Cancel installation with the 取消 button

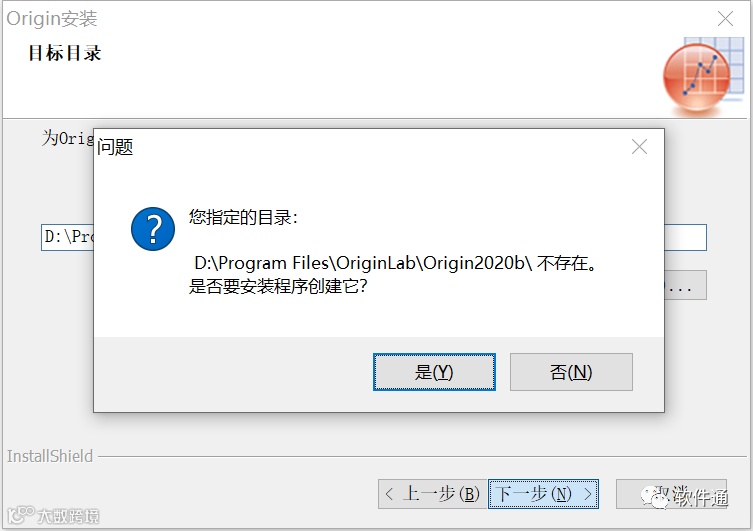coord(671,494)
